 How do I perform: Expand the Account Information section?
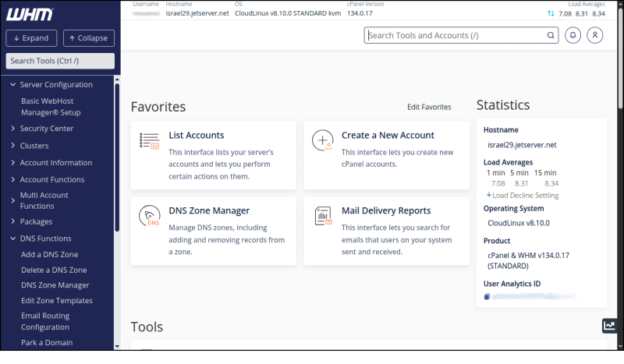12,163
